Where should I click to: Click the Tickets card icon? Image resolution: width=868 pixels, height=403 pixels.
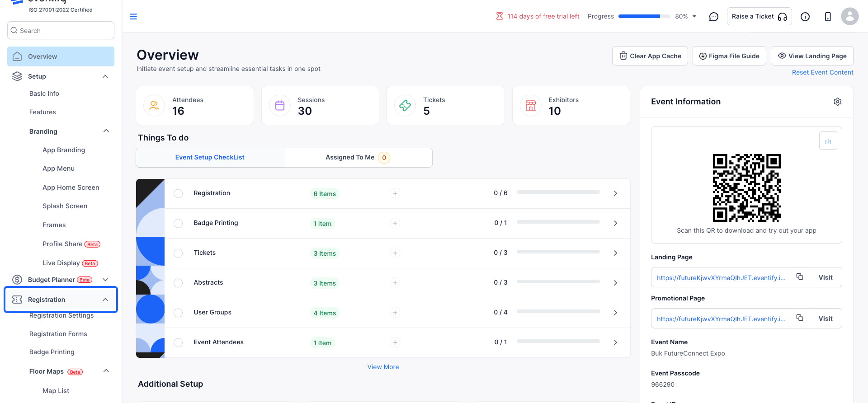tap(405, 106)
